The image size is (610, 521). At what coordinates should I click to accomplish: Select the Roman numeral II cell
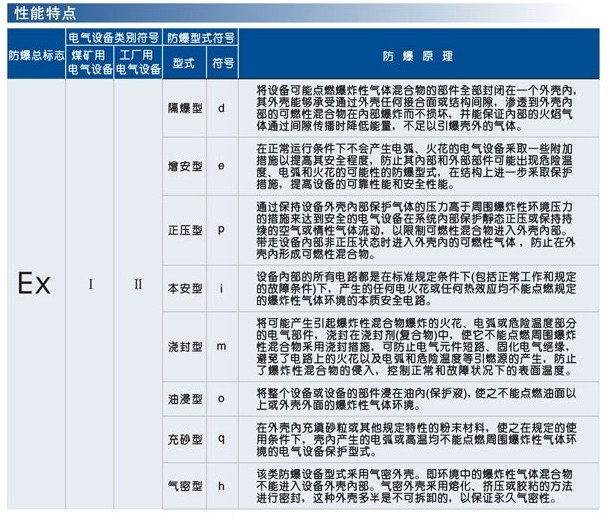[138, 284]
